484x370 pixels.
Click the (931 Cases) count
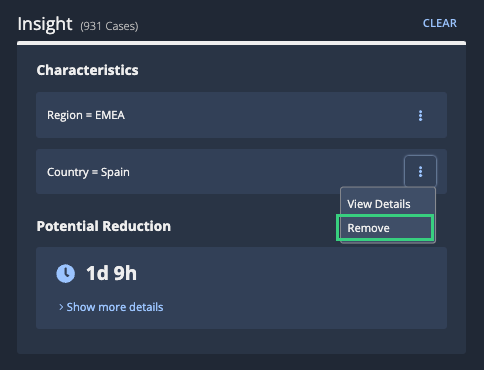(x=109, y=26)
